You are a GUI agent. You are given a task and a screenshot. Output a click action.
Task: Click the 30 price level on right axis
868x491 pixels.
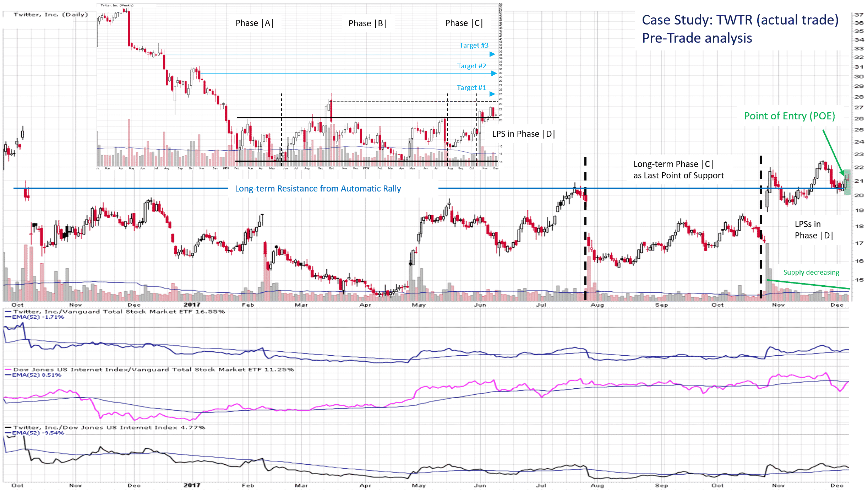click(859, 76)
